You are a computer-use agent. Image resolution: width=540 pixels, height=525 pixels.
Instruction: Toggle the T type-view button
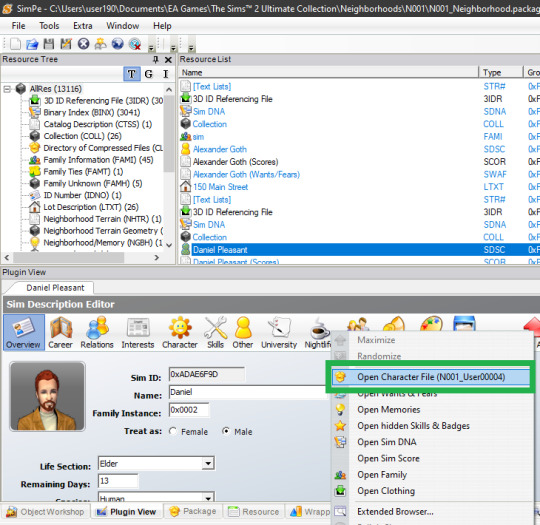pyautogui.click(x=132, y=74)
